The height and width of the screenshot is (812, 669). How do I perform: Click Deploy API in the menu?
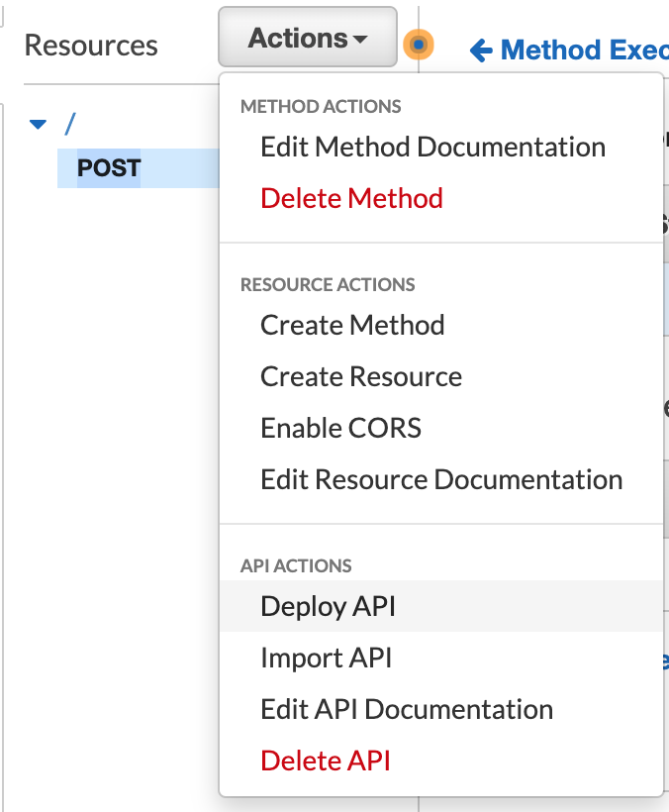(328, 607)
